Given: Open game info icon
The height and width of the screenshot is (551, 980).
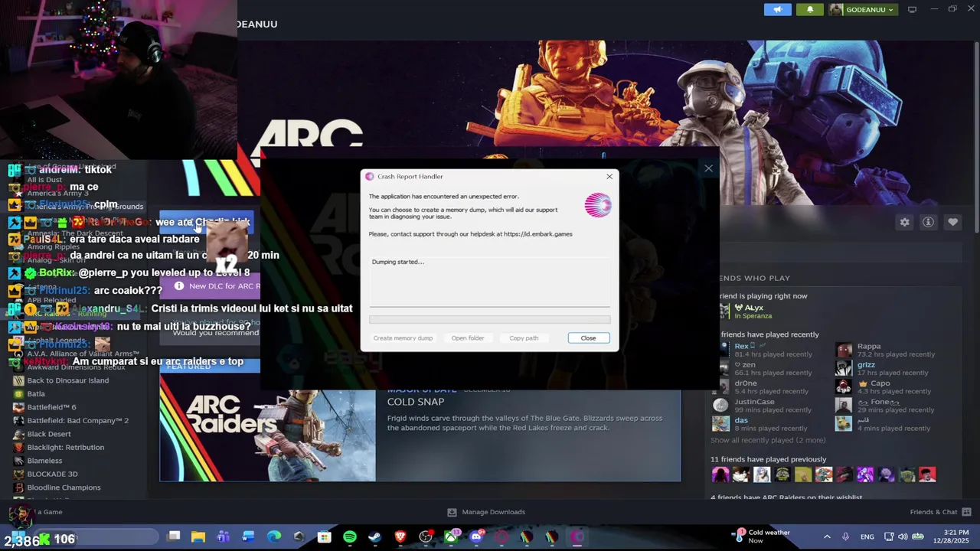Looking at the screenshot, I should (x=928, y=222).
